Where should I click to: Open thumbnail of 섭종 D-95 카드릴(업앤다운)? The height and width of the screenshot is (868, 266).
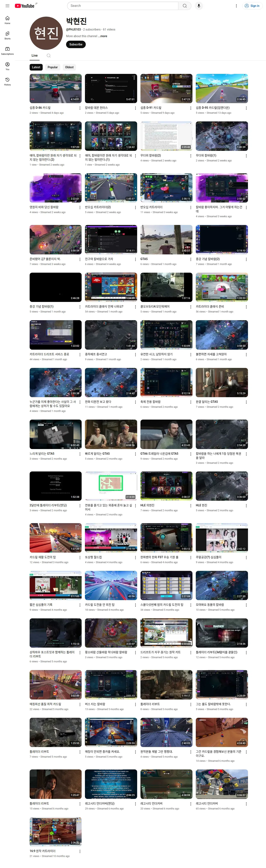click(x=222, y=88)
